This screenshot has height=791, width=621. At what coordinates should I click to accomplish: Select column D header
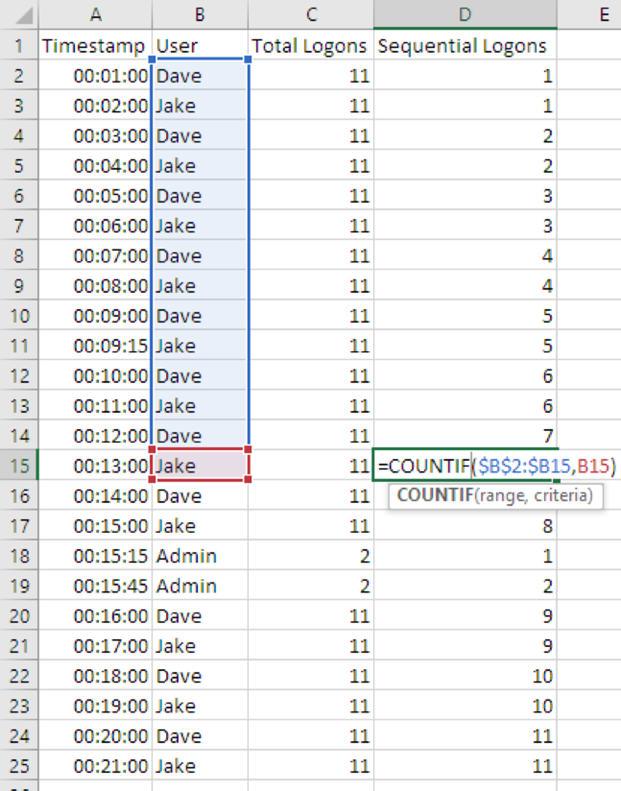(x=465, y=14)
